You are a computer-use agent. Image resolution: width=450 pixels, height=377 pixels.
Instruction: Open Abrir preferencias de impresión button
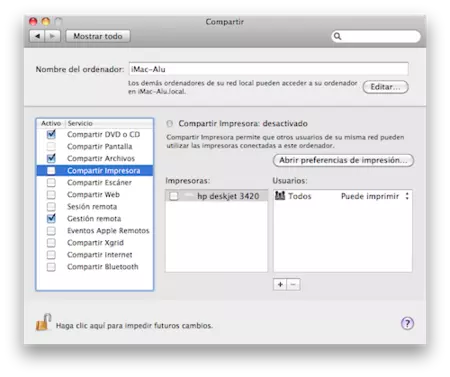pos(343,160)
